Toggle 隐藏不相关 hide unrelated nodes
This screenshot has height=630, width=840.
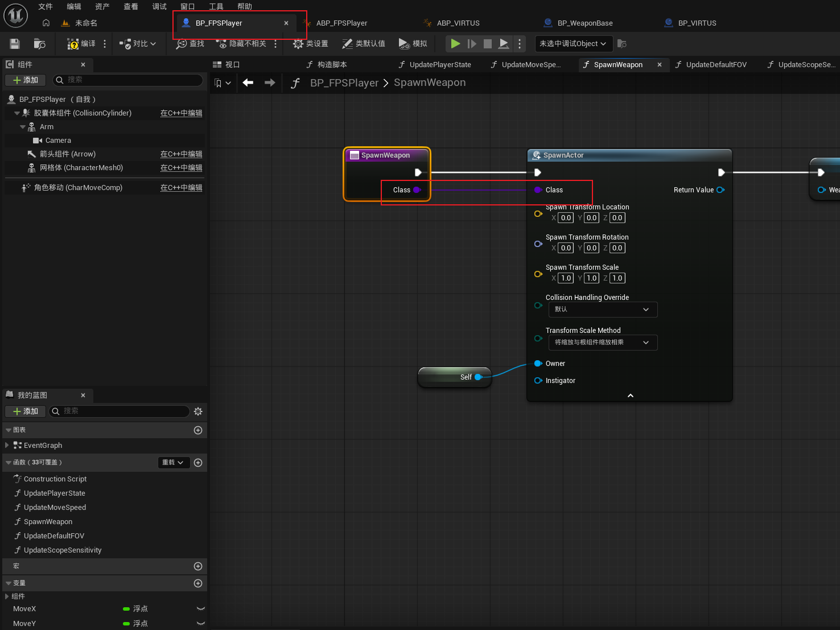[241, 44]
